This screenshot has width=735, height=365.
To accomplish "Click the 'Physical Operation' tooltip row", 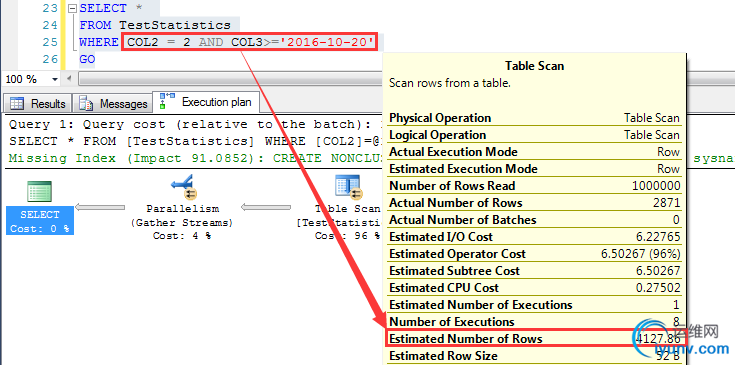I will (534, 118).
